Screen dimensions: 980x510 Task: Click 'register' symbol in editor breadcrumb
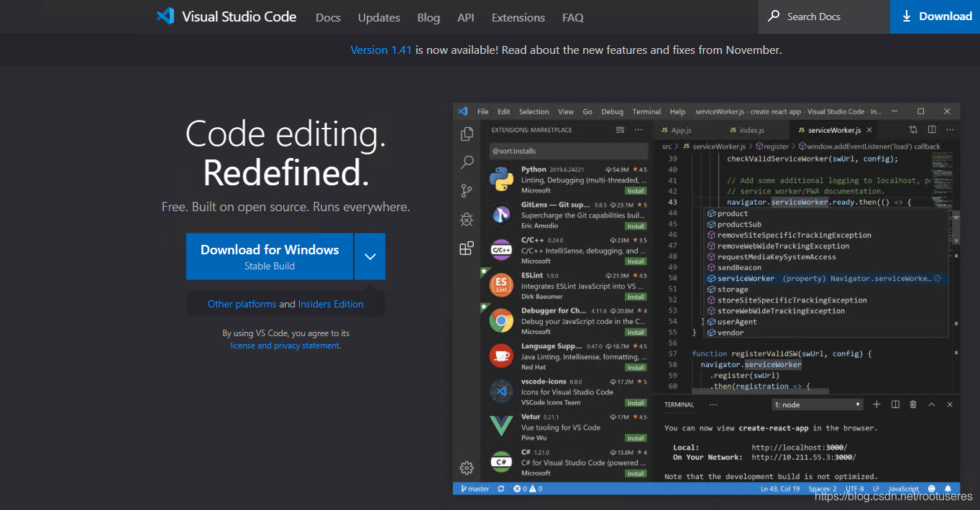[x=771, y=146]
